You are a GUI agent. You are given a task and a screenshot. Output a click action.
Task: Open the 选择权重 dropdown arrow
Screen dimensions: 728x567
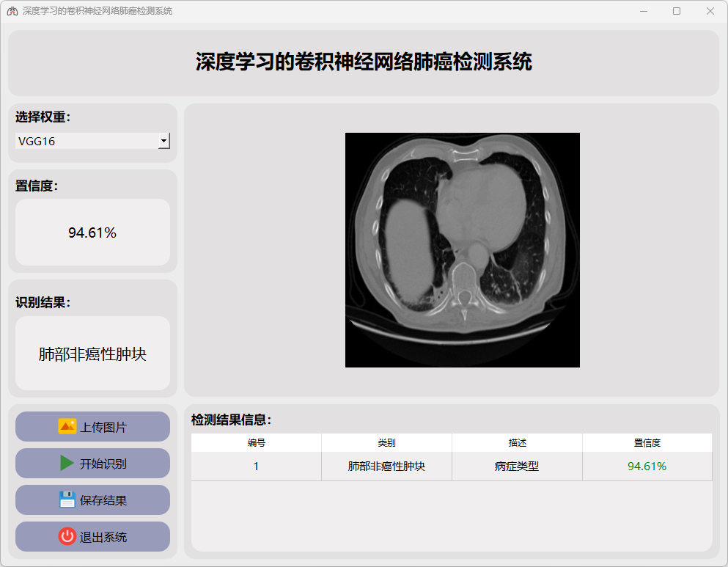[164, 141]
